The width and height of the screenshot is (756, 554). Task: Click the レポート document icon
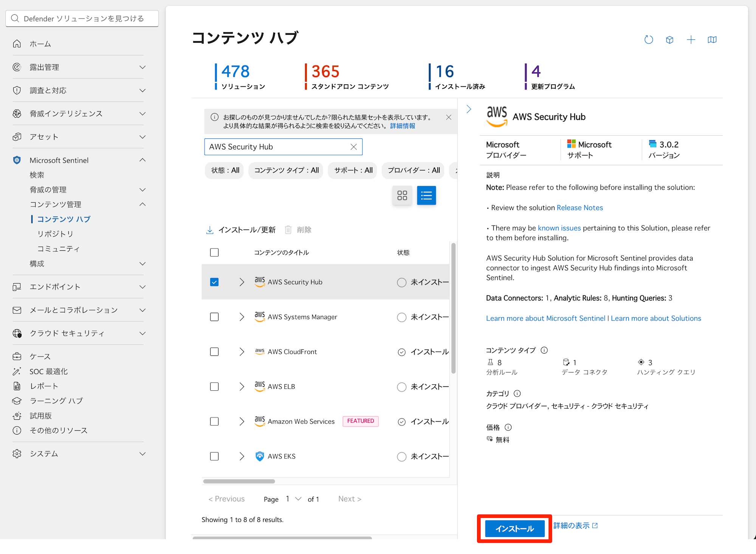(x=17, y=386)
